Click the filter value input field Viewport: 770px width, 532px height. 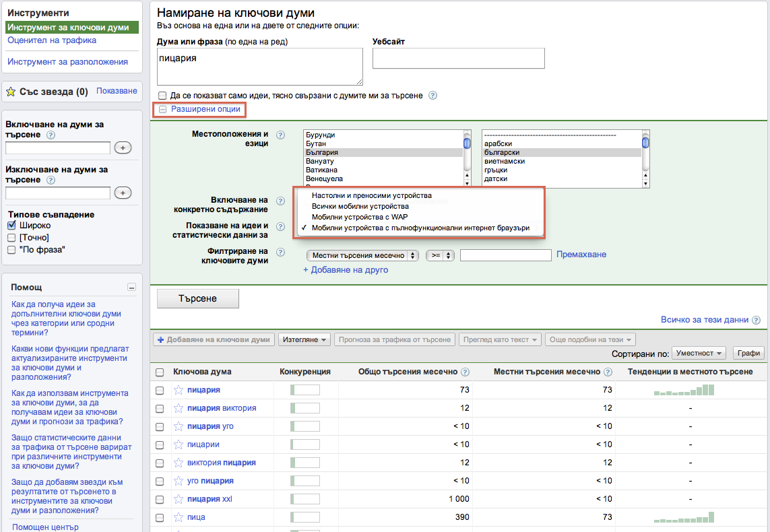tap(506, 255)
